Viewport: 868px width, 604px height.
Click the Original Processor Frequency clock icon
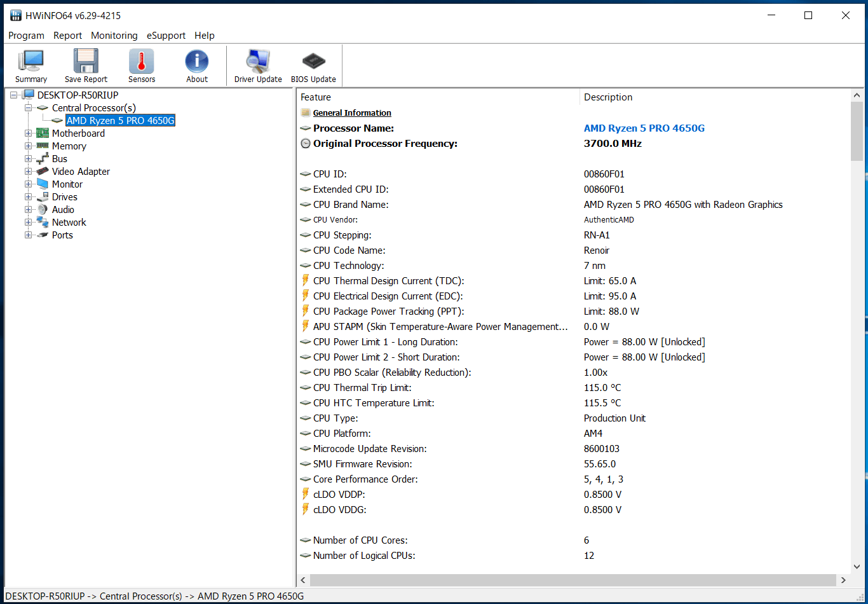(x=306, y=144)
